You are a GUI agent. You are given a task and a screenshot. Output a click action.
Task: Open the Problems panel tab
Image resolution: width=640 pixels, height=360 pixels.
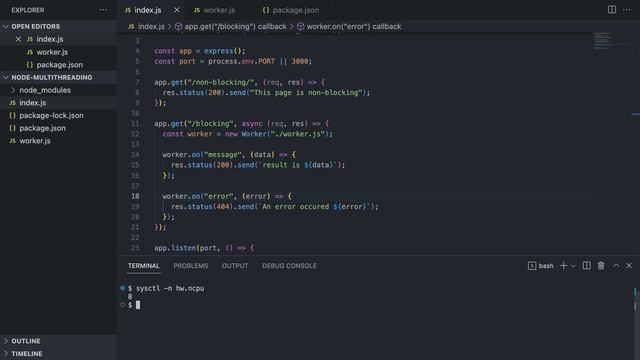point(191,266)
